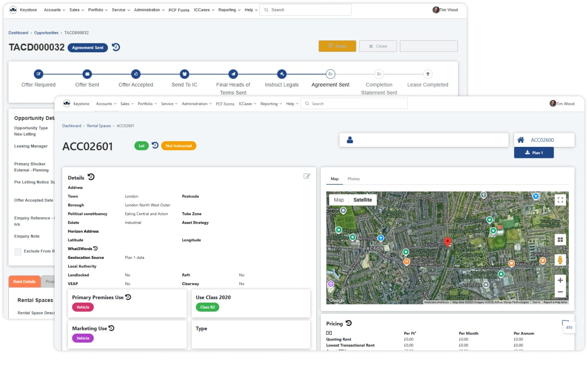588x366 pixels.
Task: Expand the ICCases menu in front window
Action: tap(248, 104)
